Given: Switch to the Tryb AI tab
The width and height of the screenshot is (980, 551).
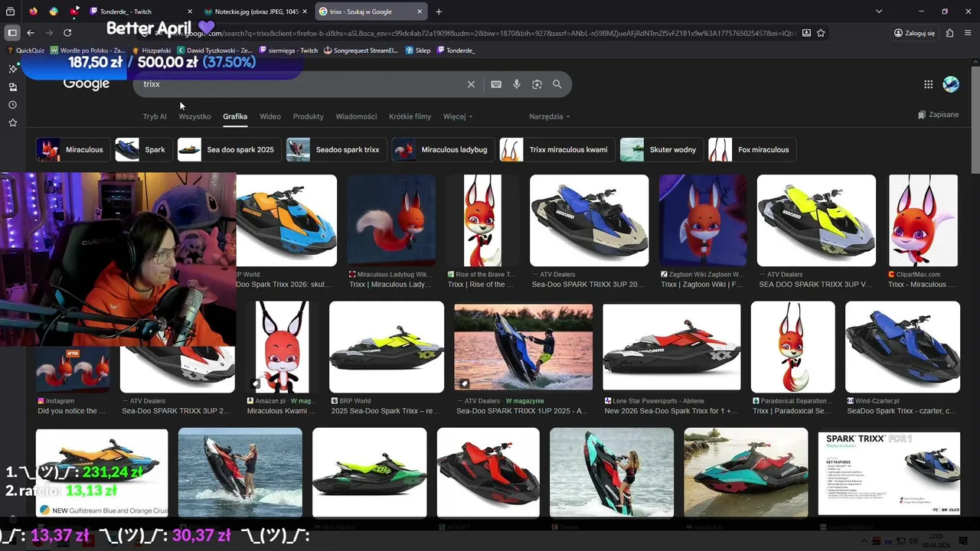Looking at the screenshot, I should [155, 116].
